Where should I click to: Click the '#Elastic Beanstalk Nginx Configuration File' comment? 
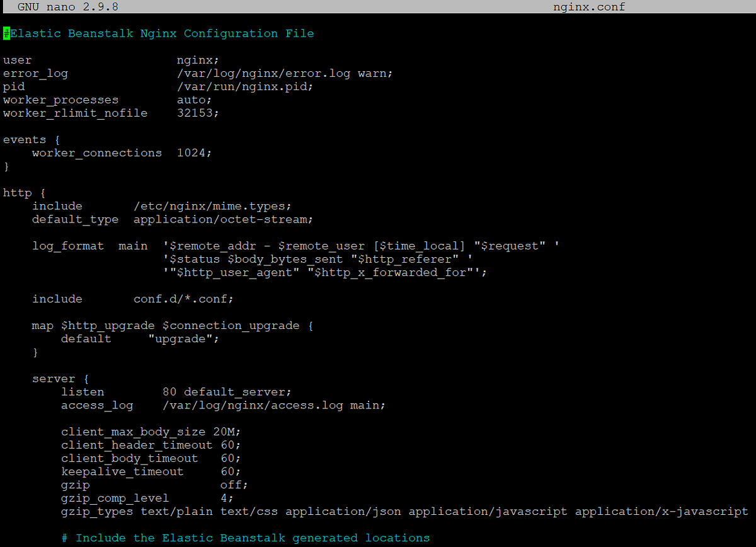158,34
